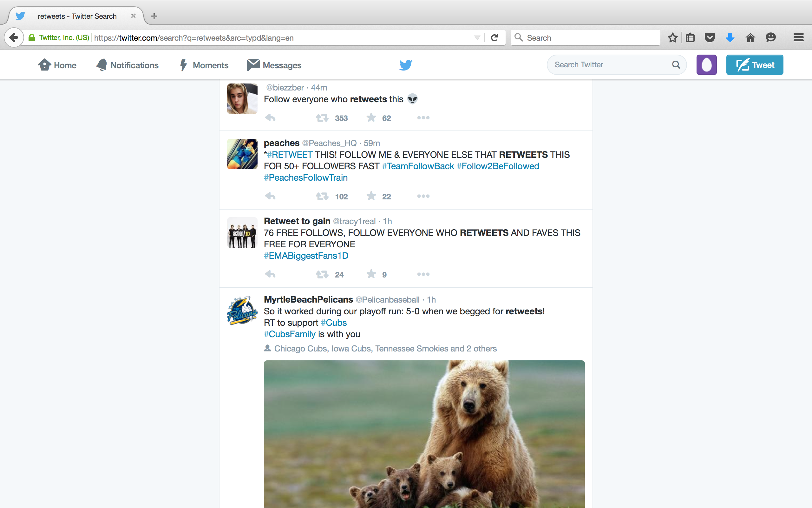Retweet the @biezzber tweet with 353 retweets

[x=322, y=118]
